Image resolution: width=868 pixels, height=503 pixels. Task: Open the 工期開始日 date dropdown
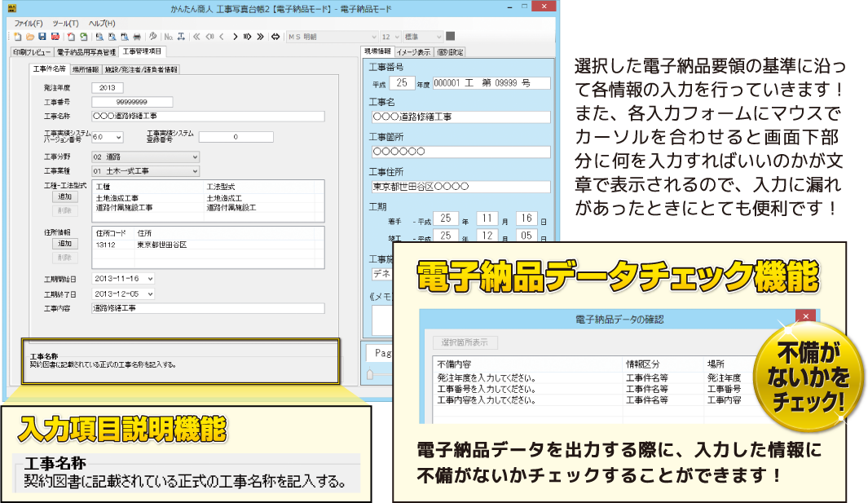pos(150,279)
